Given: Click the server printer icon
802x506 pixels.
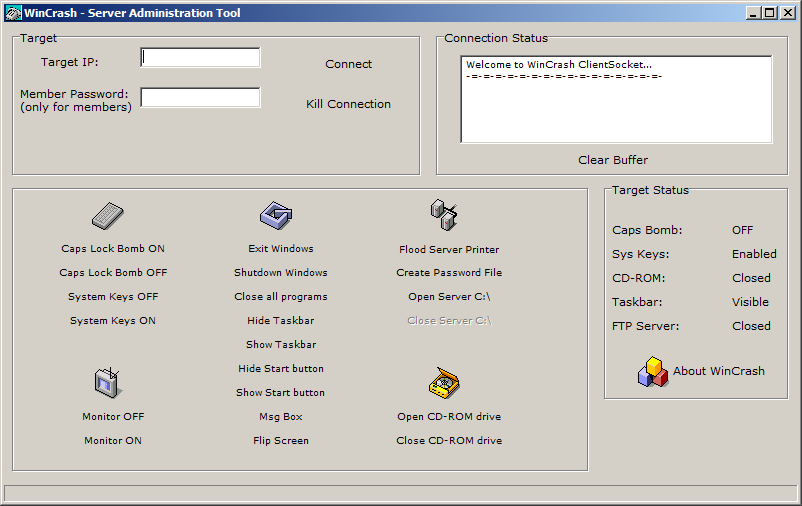Looking at the screenshot, I should tap(443, 214).
